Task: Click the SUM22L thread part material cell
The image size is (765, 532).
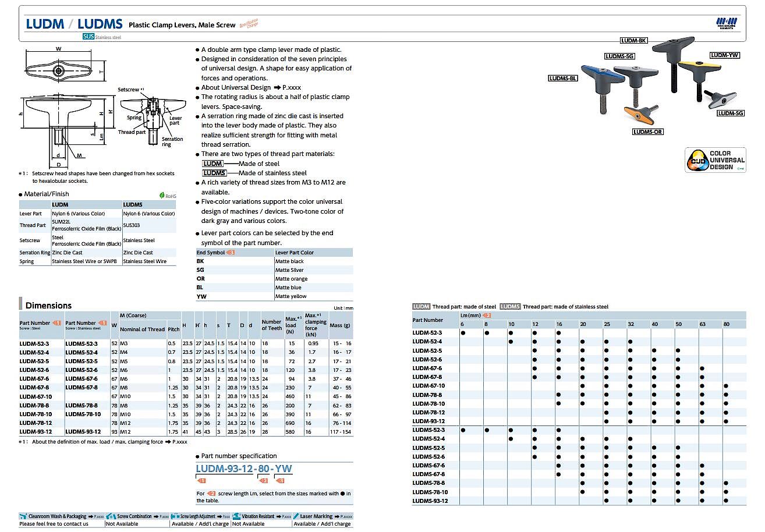Action: coord(86,225)
